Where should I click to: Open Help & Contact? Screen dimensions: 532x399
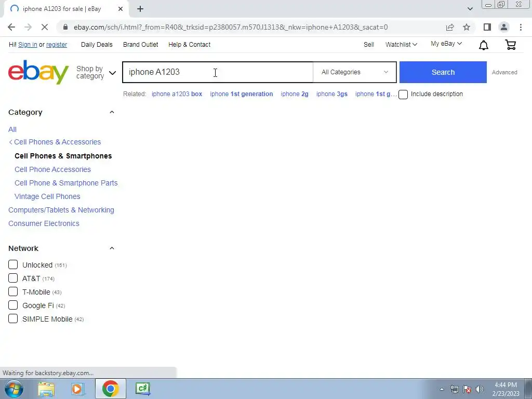point(189,45)
